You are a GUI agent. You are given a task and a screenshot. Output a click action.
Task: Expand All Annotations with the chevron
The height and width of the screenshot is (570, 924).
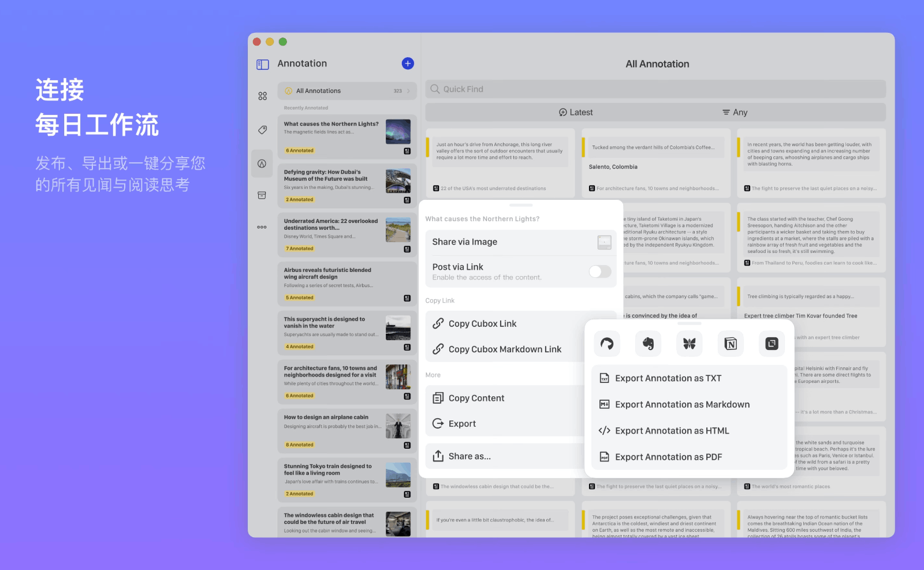tap(408, 91)
